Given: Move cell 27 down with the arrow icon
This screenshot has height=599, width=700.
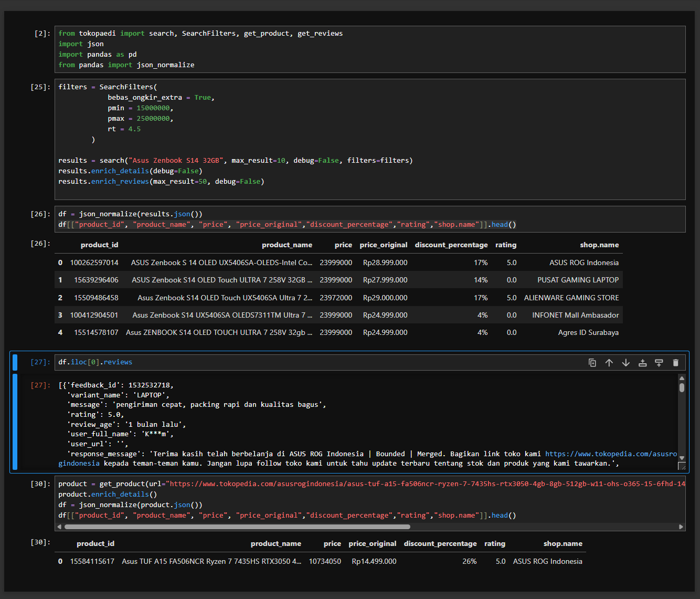Looking at the screenshot, I should [626, 363].
